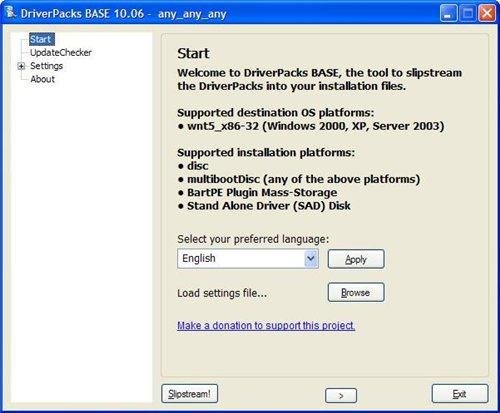Screen dimensions: 500x413
Task: Open the UpdateChecker page
Action: tap(61, 53)
